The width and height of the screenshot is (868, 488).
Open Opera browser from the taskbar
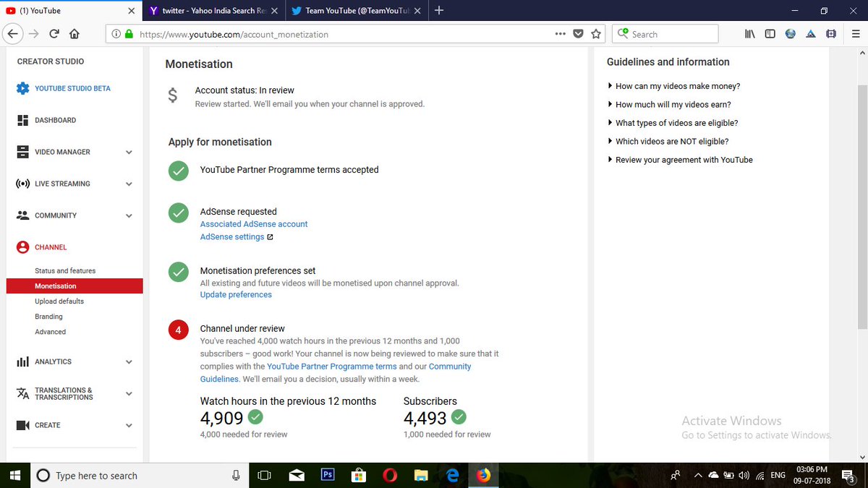coord(390,475)
